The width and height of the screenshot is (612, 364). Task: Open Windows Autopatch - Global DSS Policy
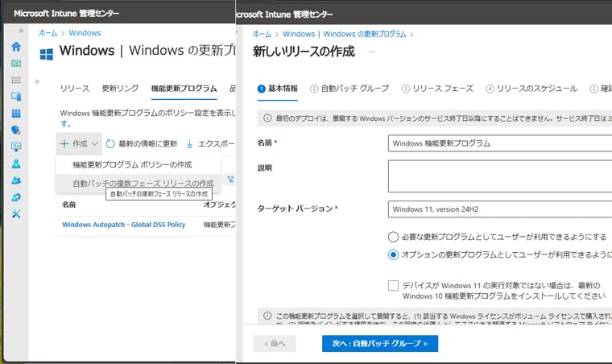(x=124, y=225)
